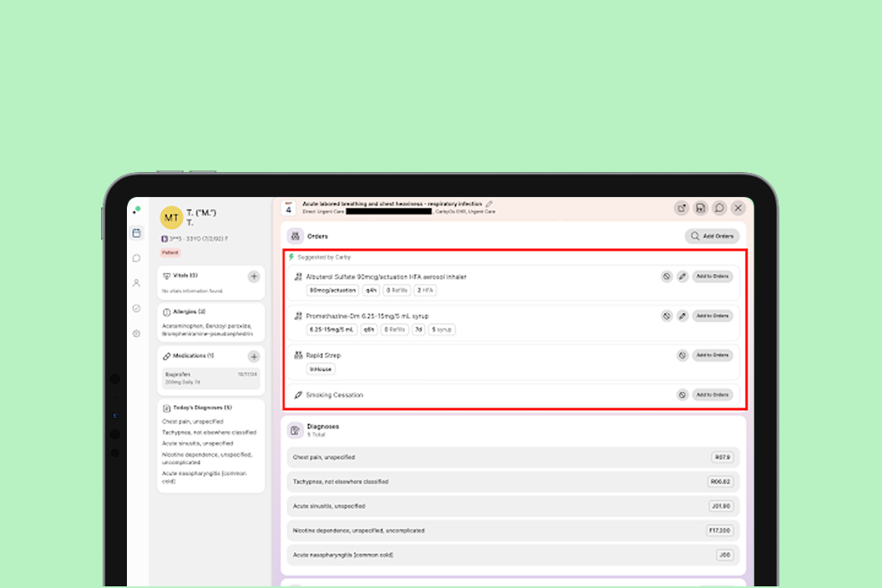Close the encounter with the X icon
This screenshot has width=882, height=588.
[x=738, y=208]
